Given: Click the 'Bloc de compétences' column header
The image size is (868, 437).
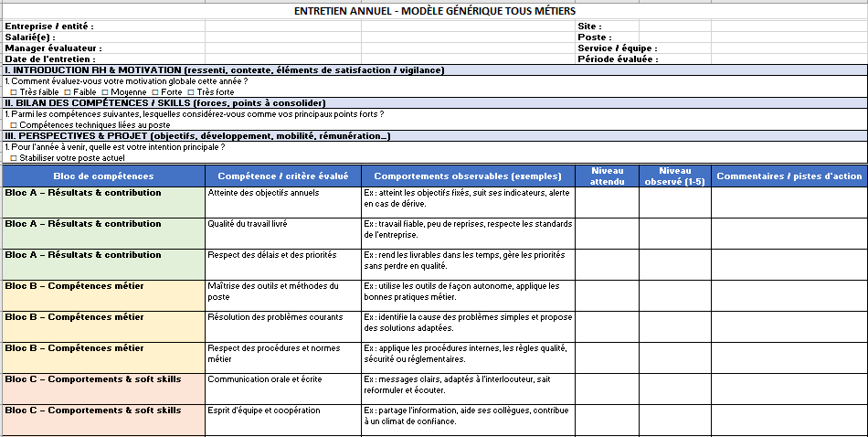Looking at the screenshot, I should click(103, 176).
